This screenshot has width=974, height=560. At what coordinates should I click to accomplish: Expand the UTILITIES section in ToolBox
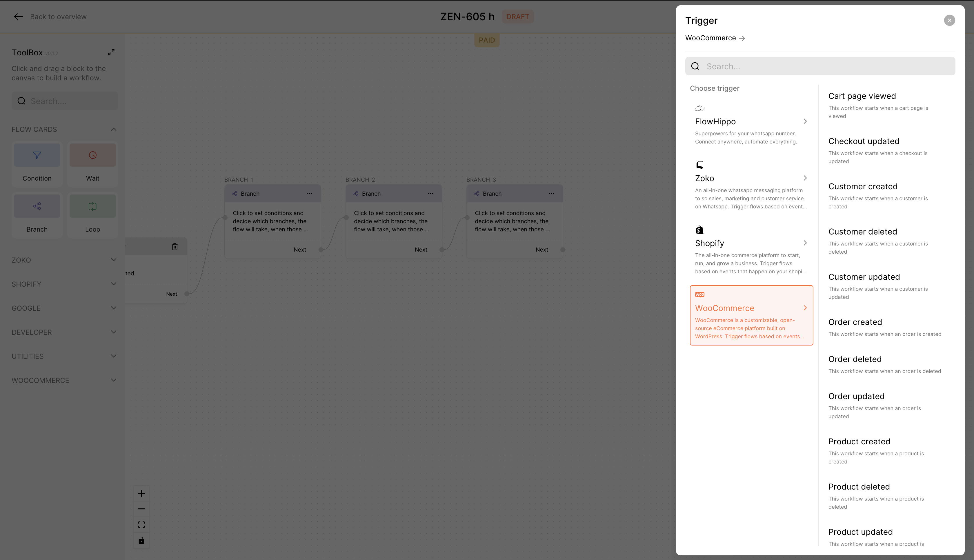click(x=113, y=356)
